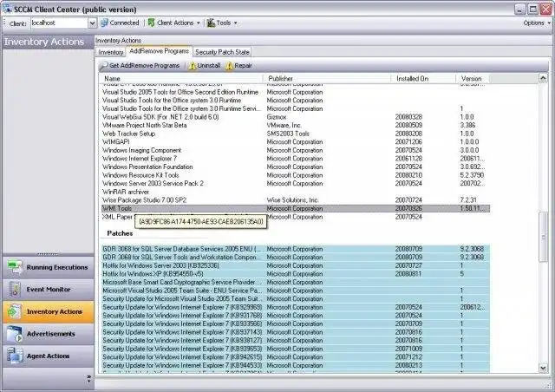The width and height of the screenshot is (555, 392).
Task: Click Get AddRemove Programs button
Action: coord(140,66)
